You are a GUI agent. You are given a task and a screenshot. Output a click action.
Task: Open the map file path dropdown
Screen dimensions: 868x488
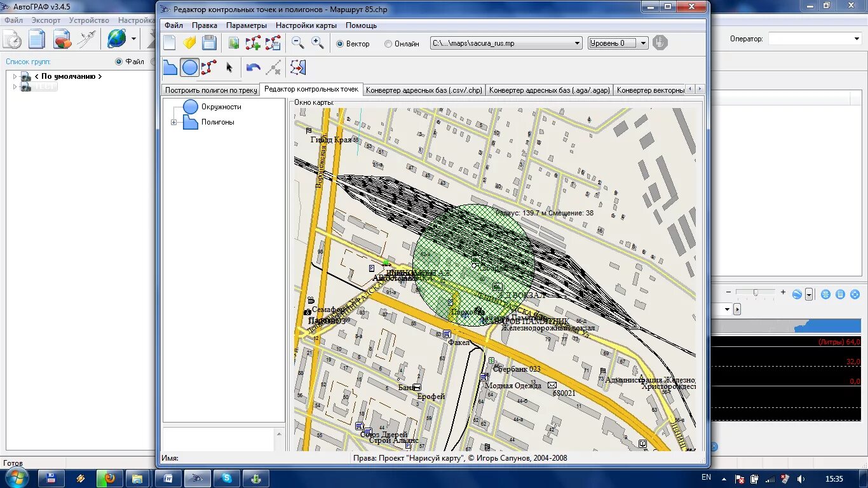(577, 43)
